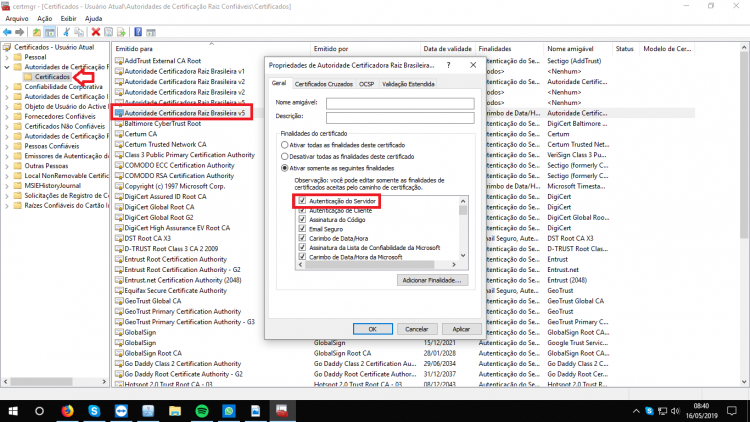This screenshot has height=422, width=750.
Task: Click the volume icon in system tray
Action: (675, 411)
